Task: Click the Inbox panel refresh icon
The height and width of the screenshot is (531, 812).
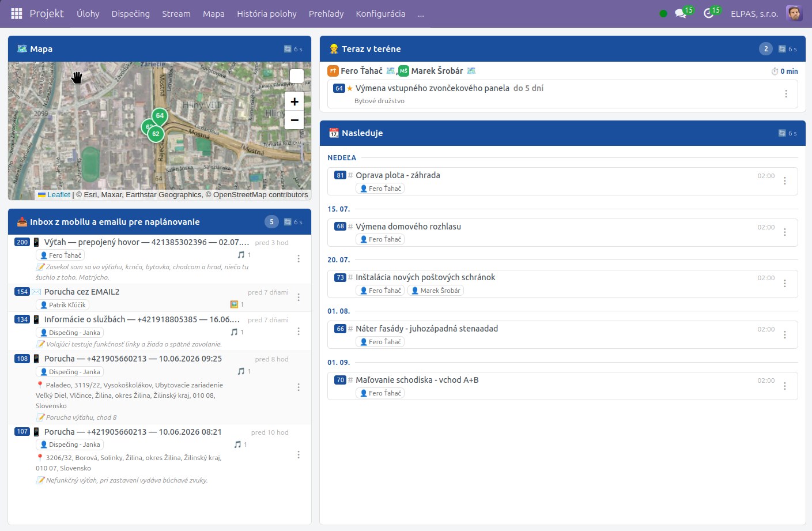Action: coord(288,222)
